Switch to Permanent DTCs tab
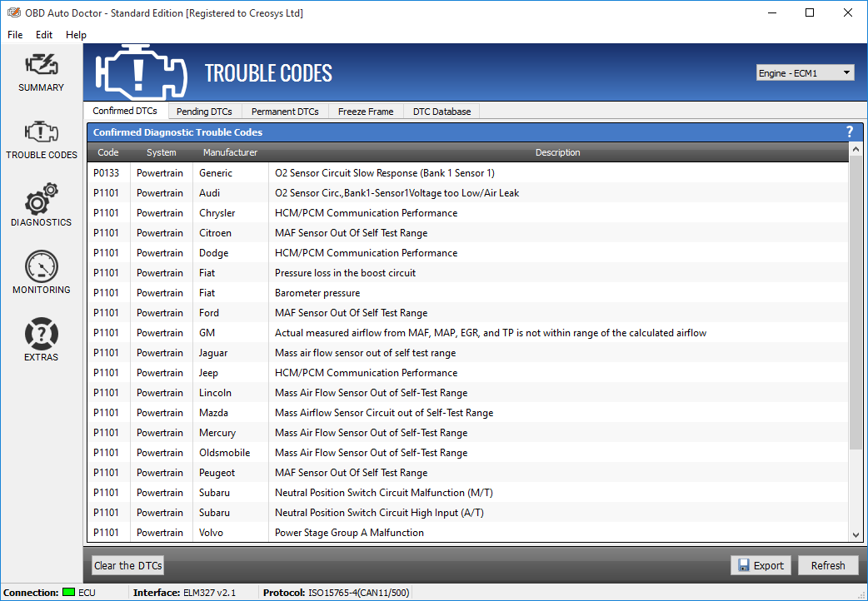This screenshot has width=868, height=601. 285,112
